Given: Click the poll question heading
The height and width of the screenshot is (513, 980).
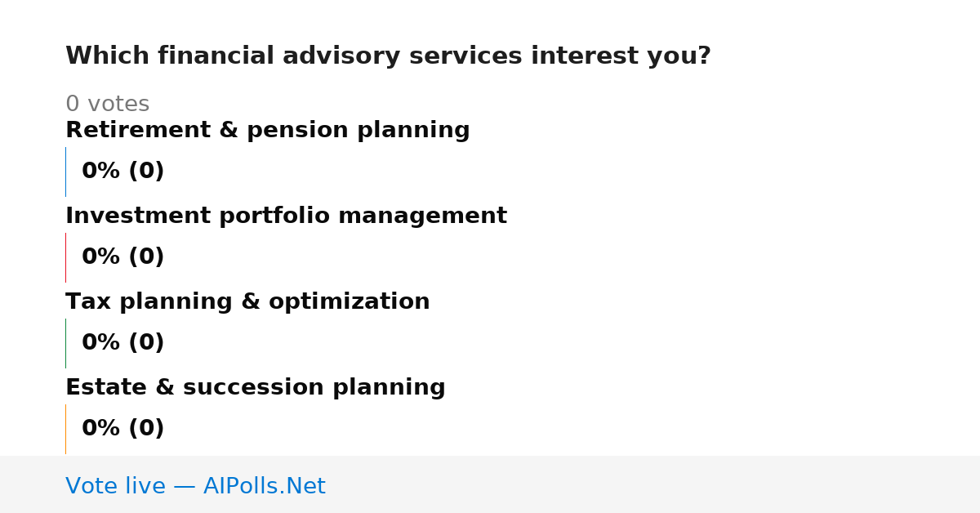Looking at the screenshot, I should (388, 56).
